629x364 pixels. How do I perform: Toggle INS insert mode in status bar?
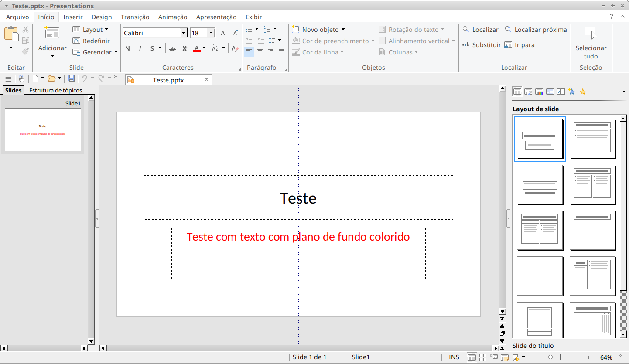pyautogui.click(x=454, y=357)
